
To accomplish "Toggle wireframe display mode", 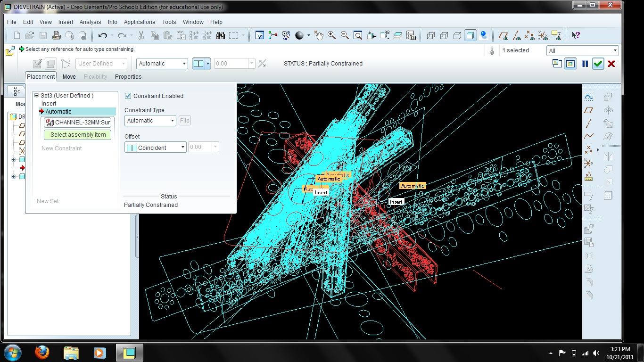I will pyautogui.click(x=430, y=35).
